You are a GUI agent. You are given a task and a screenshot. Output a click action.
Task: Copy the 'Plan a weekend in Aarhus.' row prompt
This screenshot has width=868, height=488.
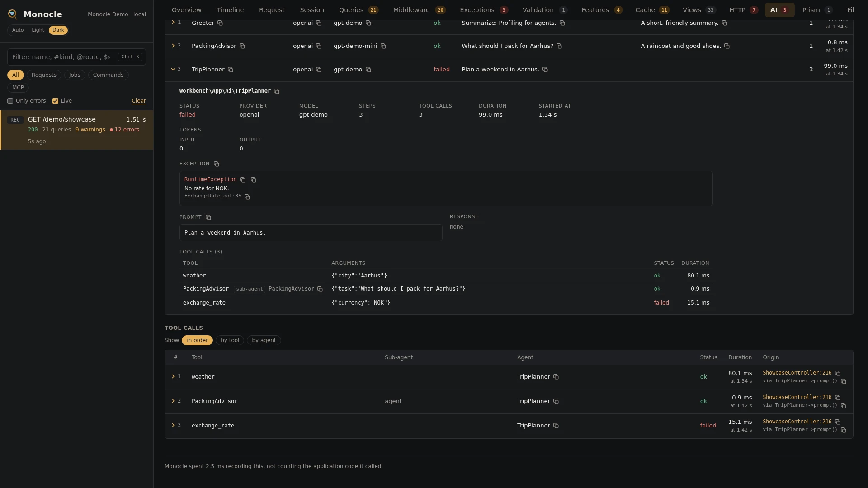pos(545,70)
